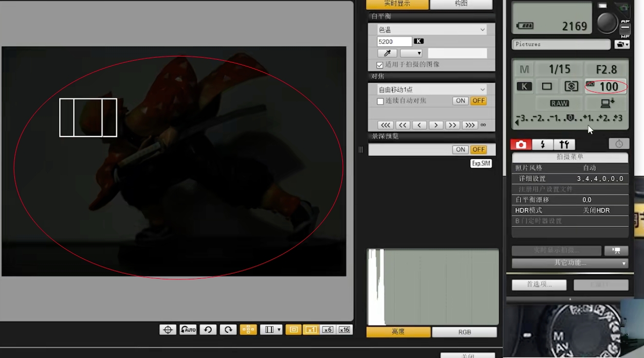Click the save-to-computer destination icon
This screenshot has width=644, height=358.
pos(606,103)
